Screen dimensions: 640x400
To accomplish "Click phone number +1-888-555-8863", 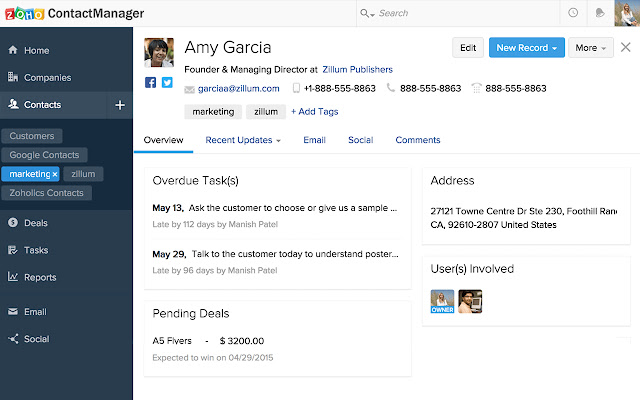I will tap(340, 88).
